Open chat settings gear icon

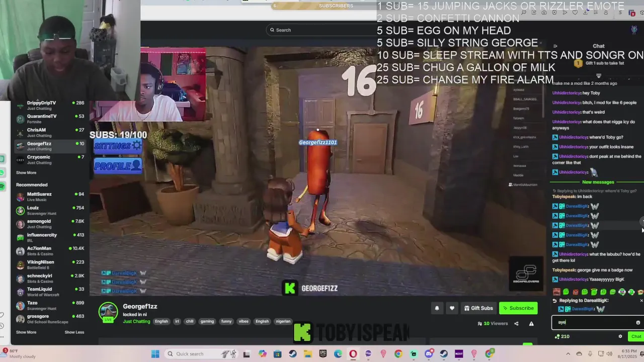point(620,336)
